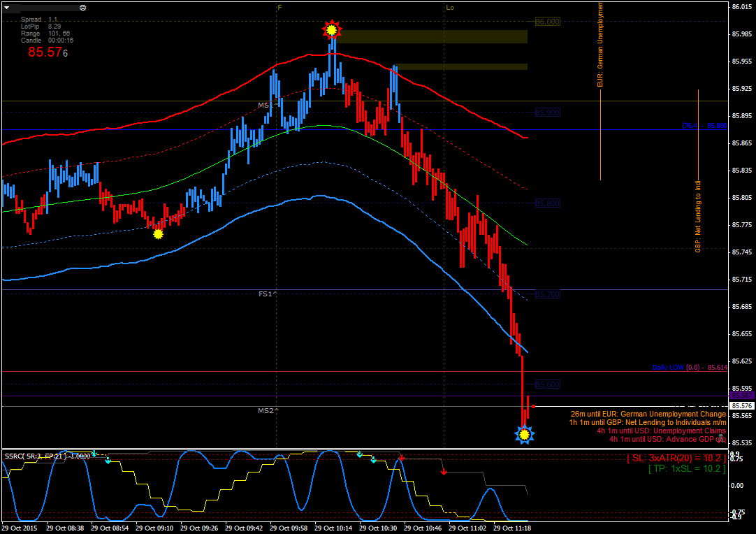The height and width of the screenshot is (534, 756).
Task: Select the (76.4 - 85.880 Fibonacci label
Action: pyautogui.click(x=704, y=126)
